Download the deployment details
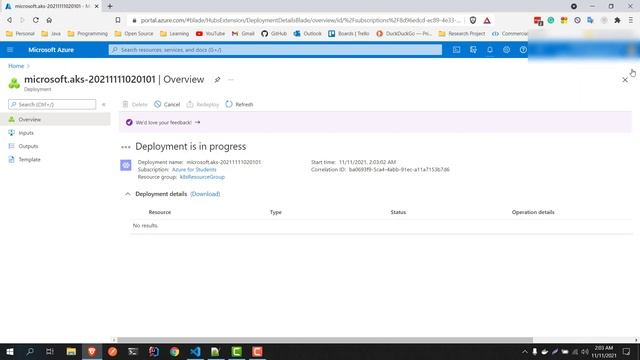The height and width of the screenshot is (360, 640). point(205,194)
